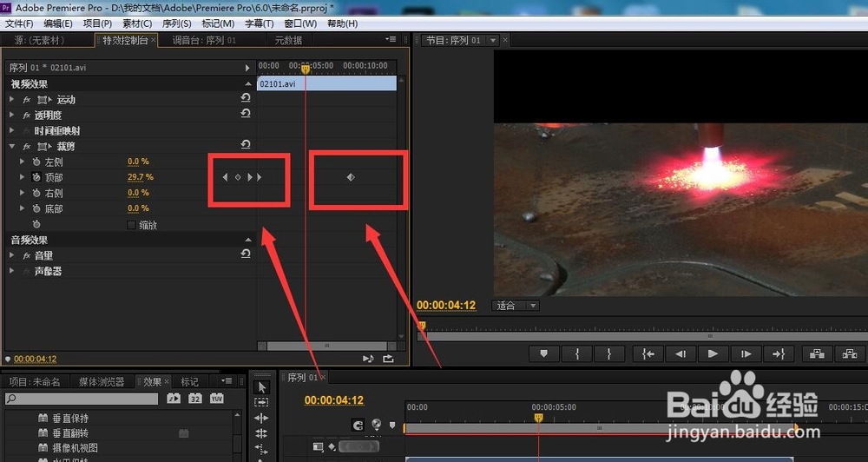Go to Out point in program monitor
This screenshot has height=462, width=868.
pyautogui.click(x=779, y=353)
